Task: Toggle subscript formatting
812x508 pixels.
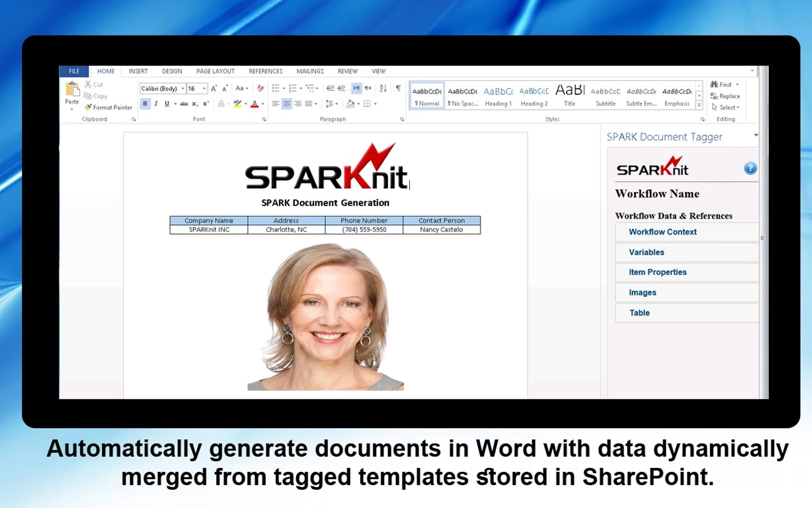Action: (195, 104)
